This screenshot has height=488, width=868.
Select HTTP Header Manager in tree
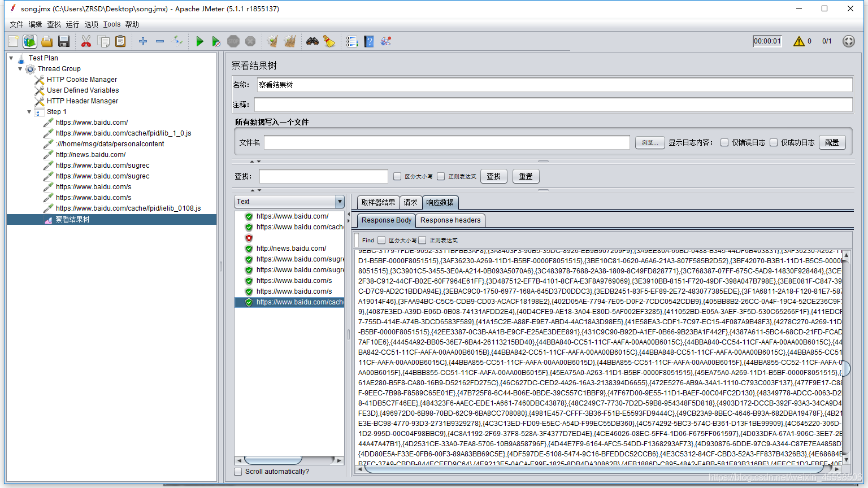[x=83, y=101]
